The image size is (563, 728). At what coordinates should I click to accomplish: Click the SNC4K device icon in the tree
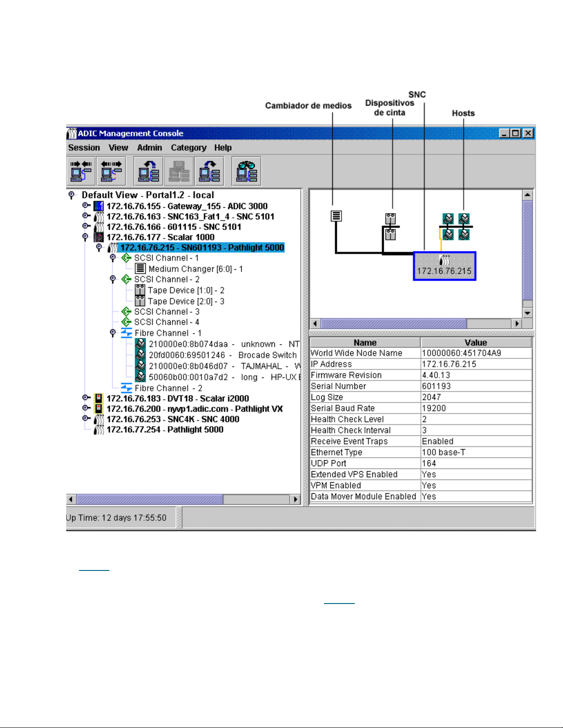coord(98,419)
